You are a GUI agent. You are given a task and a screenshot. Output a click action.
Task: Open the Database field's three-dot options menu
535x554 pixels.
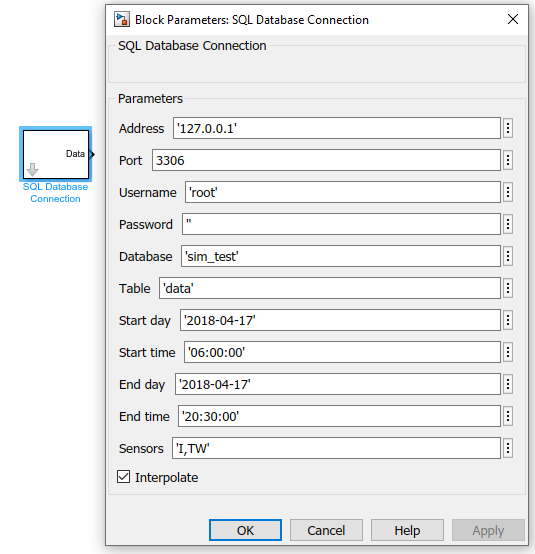(508, 256)
